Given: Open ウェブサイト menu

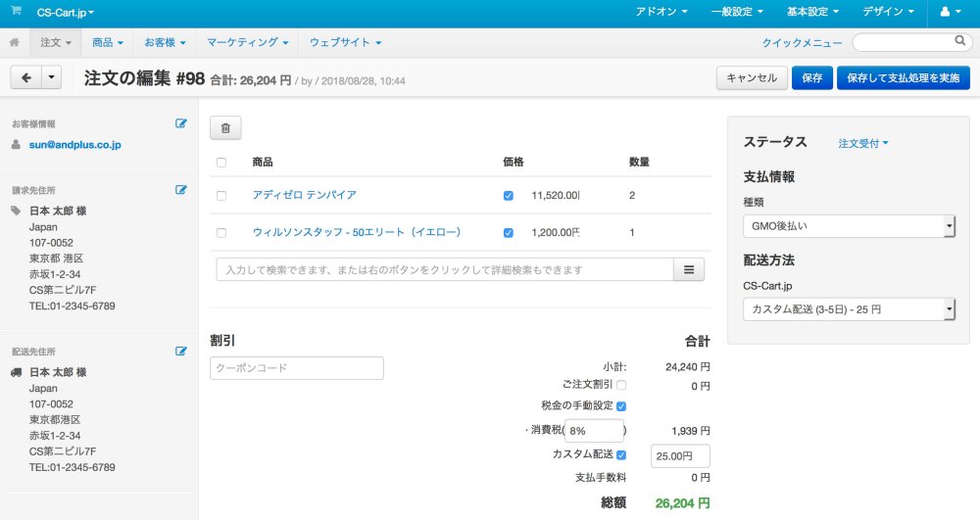Looking at the screenshot, I should [x=346, y=42].
